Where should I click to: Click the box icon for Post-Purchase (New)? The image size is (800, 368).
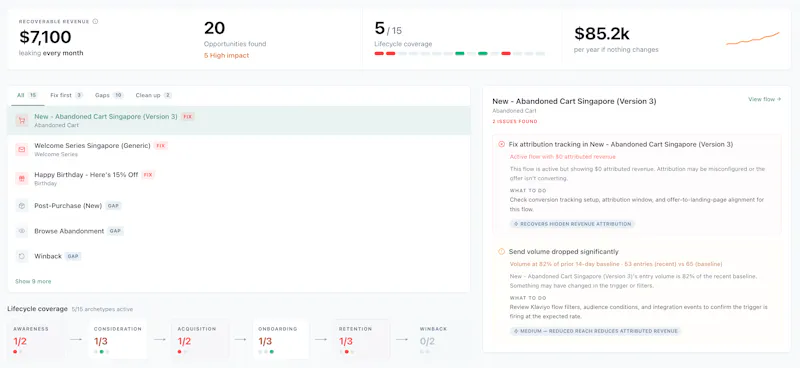(x=21, y=206)
